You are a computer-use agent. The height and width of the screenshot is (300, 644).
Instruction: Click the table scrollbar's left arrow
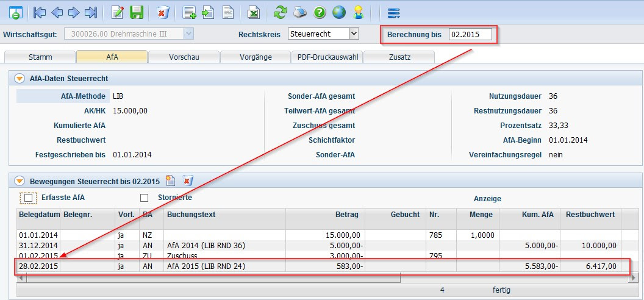click(21, 279)
